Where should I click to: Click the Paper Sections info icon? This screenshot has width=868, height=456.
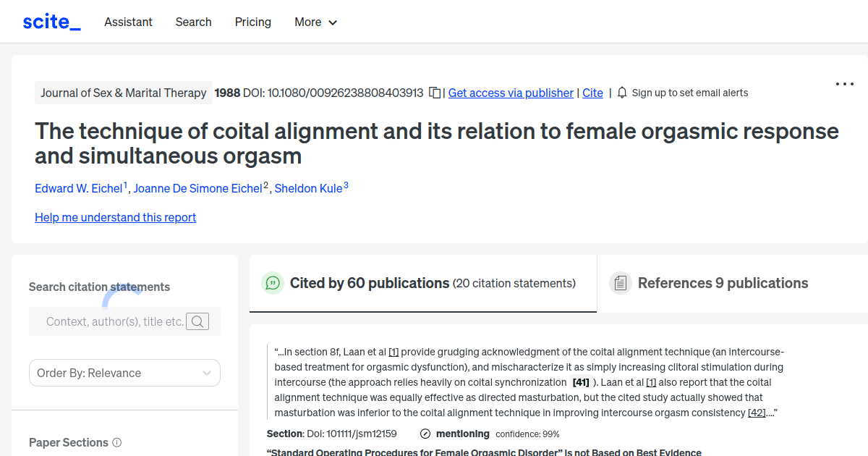[x=117, y=442]
